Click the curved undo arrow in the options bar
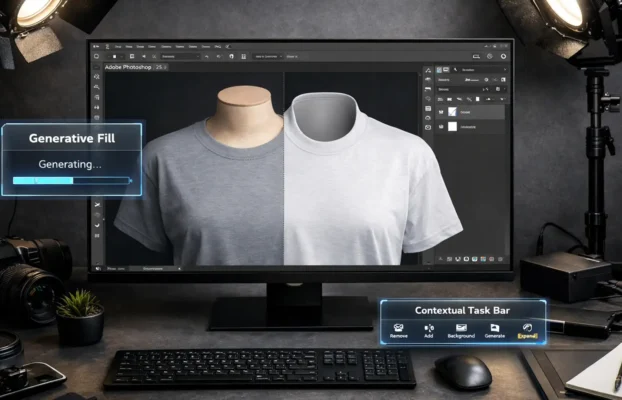Viewport: 622px width, 400px height. (x=207, y=57)
